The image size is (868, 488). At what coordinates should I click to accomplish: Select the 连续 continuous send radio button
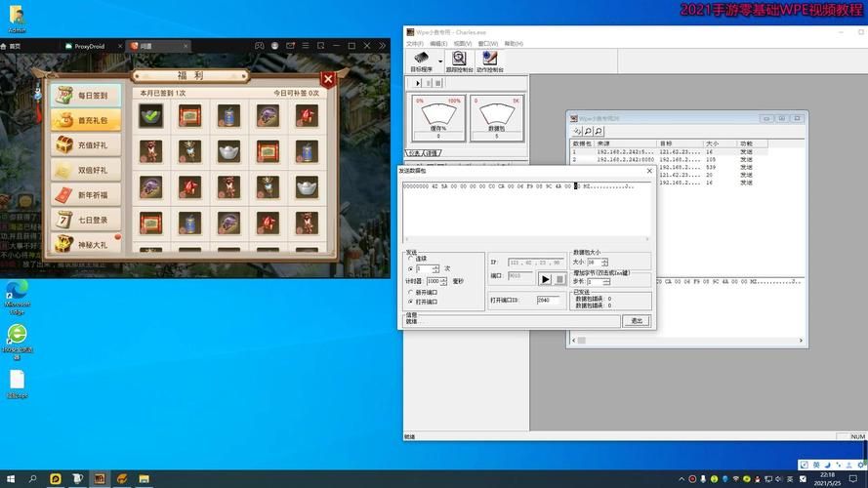pos(411,259)
